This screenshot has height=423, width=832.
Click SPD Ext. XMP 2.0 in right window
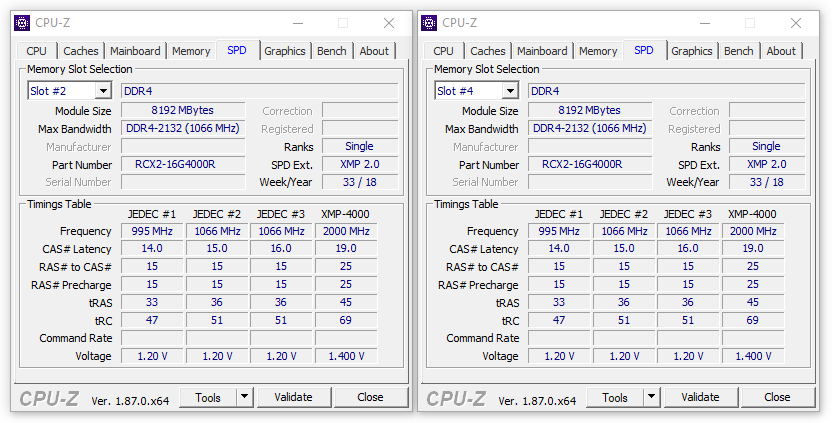pyautogui.click(x=767, y=165)
